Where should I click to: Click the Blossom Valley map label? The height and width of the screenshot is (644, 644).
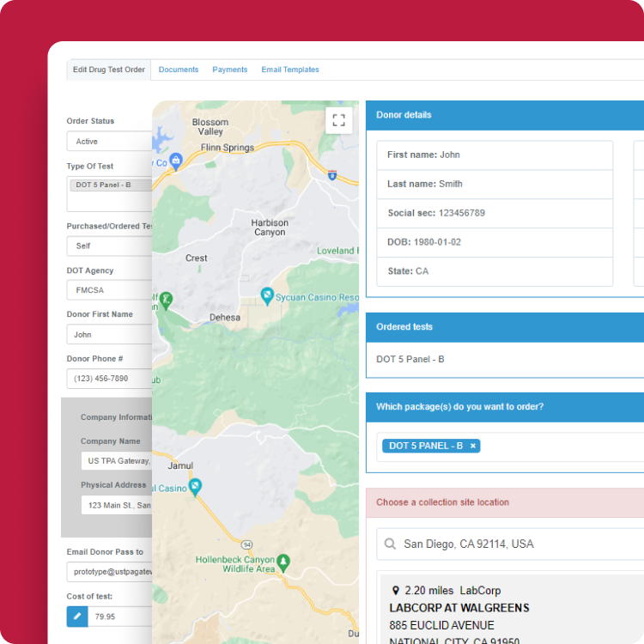pyautogui.click(x=210, y=127)
